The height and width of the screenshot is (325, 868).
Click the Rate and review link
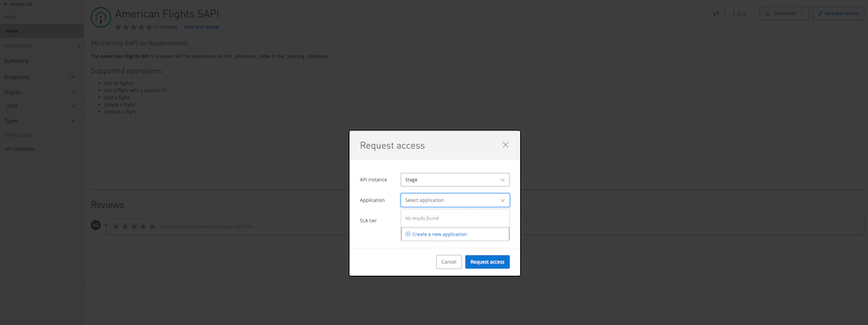click(201, 26)
